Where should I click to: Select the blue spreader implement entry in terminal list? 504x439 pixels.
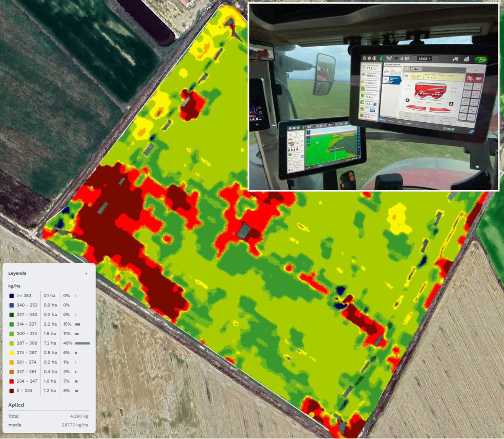pyautogui.click(x=391, y=80)
